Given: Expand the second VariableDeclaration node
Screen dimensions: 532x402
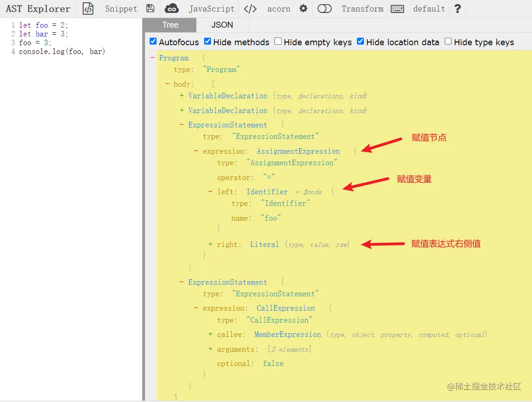Looking at the screenshot, I should (182, 110).
